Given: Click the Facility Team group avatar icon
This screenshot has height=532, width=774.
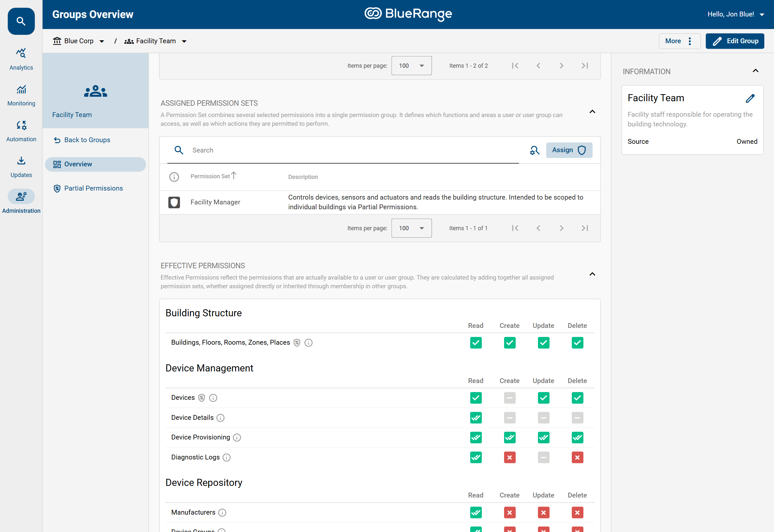Looking at the screenshot, I should [95, 91].
